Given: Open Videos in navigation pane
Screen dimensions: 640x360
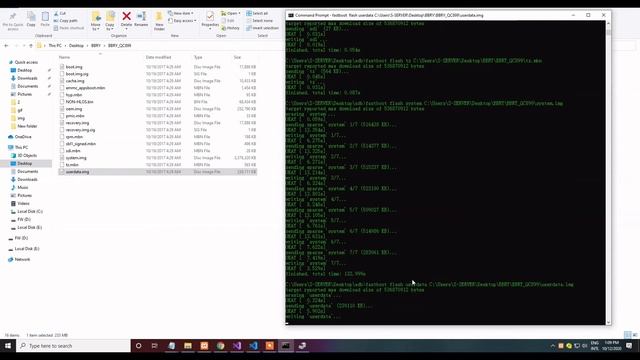Looking at the screenshot, I should [x=23, y=203].
